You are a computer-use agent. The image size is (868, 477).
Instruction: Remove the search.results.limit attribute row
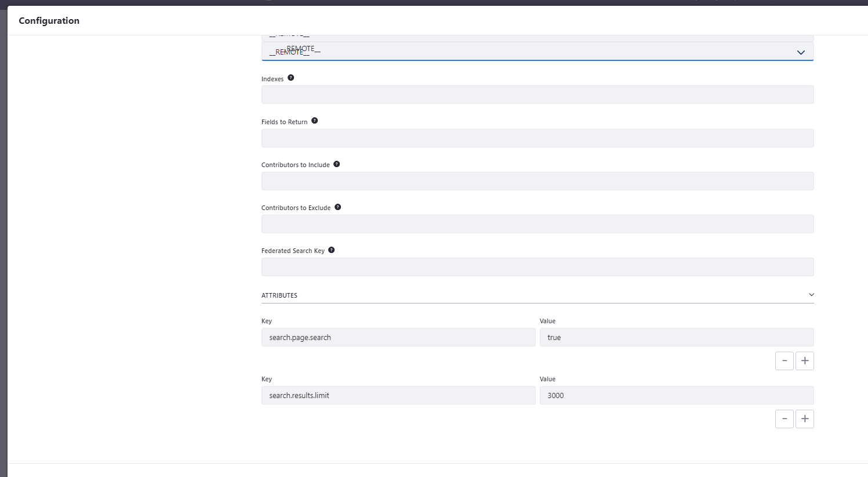click(785, 419)
